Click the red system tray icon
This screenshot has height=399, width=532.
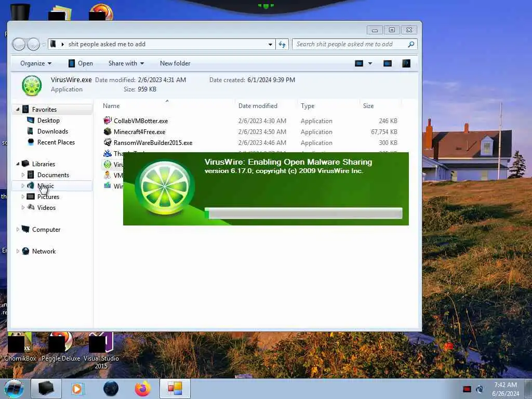[467, 389]
